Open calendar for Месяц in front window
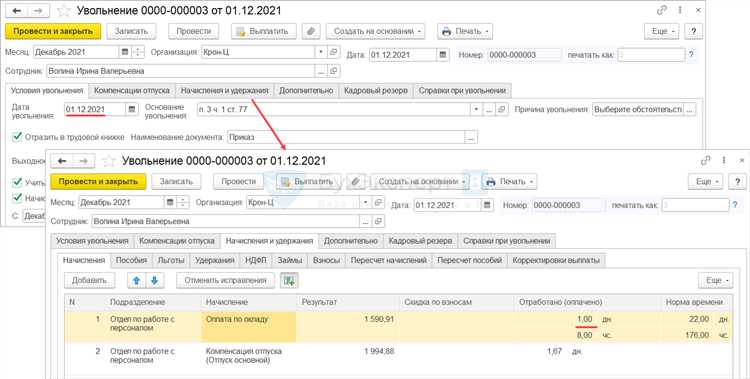750x379 pixels. (170, 202)
